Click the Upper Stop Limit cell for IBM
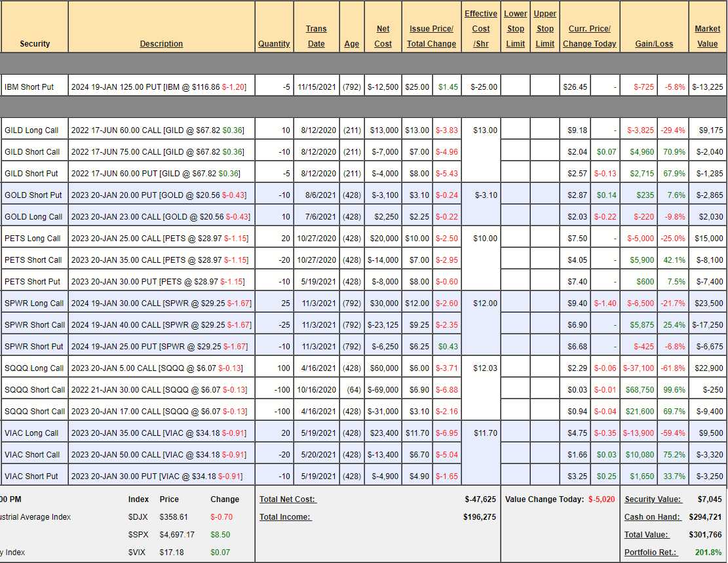The image size is (728, 563). (x=545, y=87)
